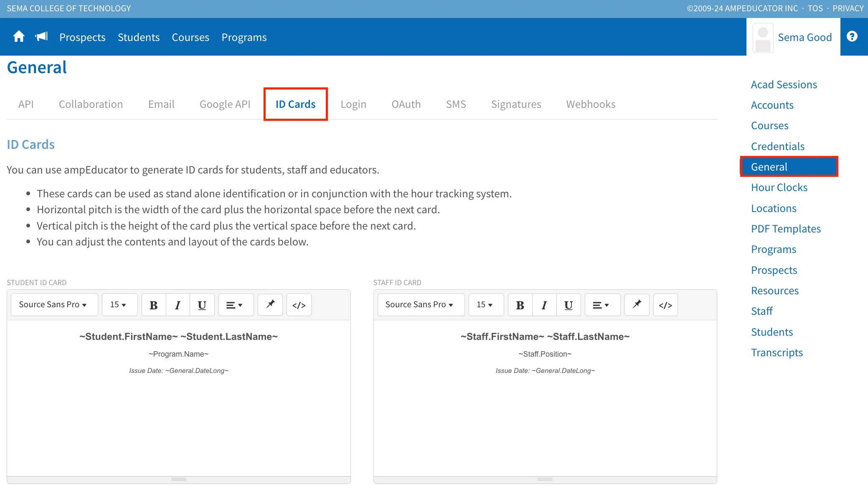Open code view in Staff ID Card editor

[x=665, y=305]
